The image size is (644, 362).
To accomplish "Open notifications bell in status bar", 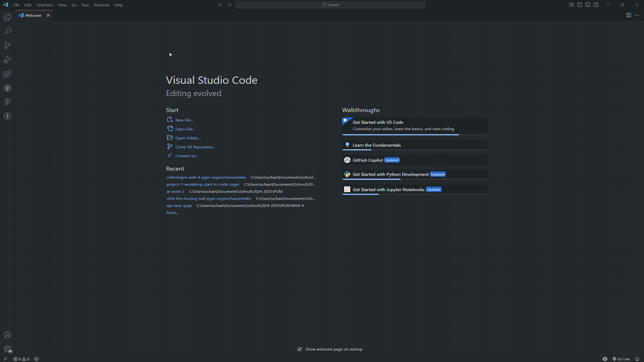I will click(x=637, y=359).
